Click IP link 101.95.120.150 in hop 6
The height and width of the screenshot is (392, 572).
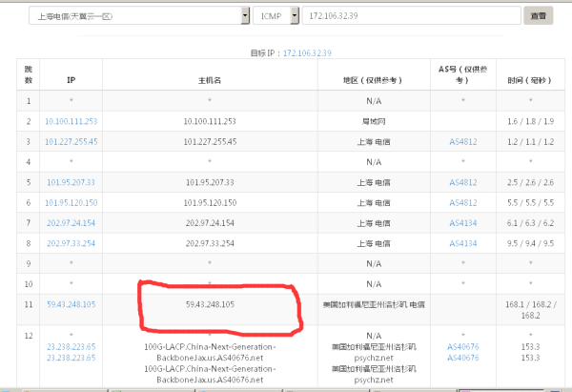(71, 202)
